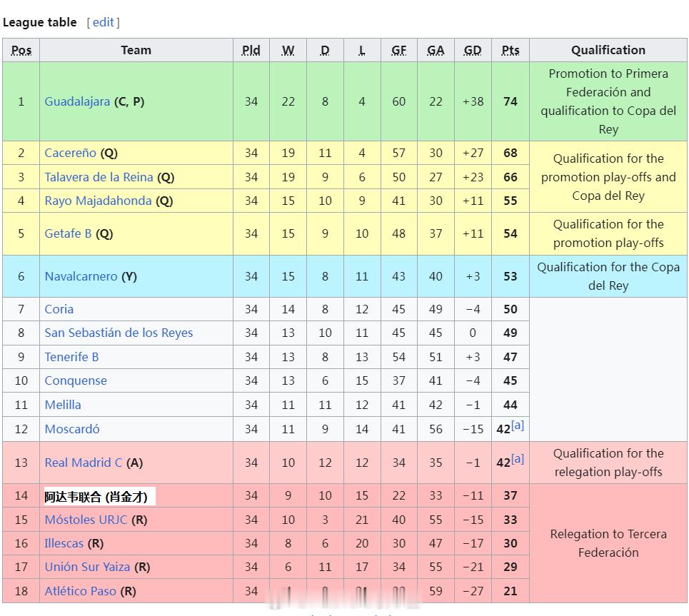Click Navalcarnero's 53 points cell
The width and height of the screenshot is (689, 616).
pyautogui.click(x=511, y=276)
